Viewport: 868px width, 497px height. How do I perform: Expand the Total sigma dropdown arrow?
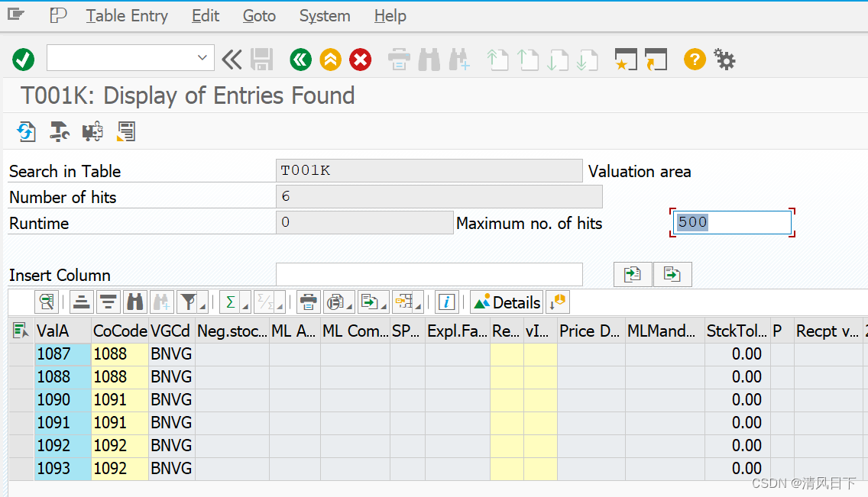(x=245, y=307)
